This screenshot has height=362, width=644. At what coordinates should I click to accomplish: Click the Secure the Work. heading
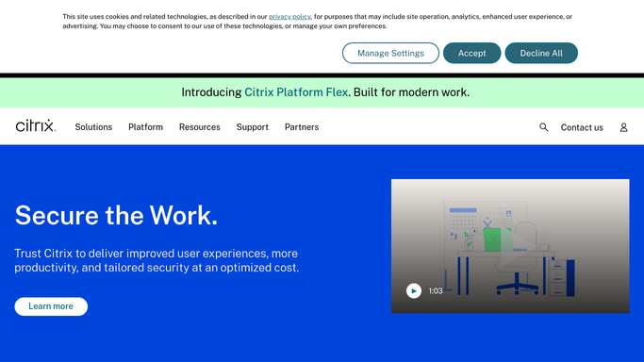click(116, 215)
